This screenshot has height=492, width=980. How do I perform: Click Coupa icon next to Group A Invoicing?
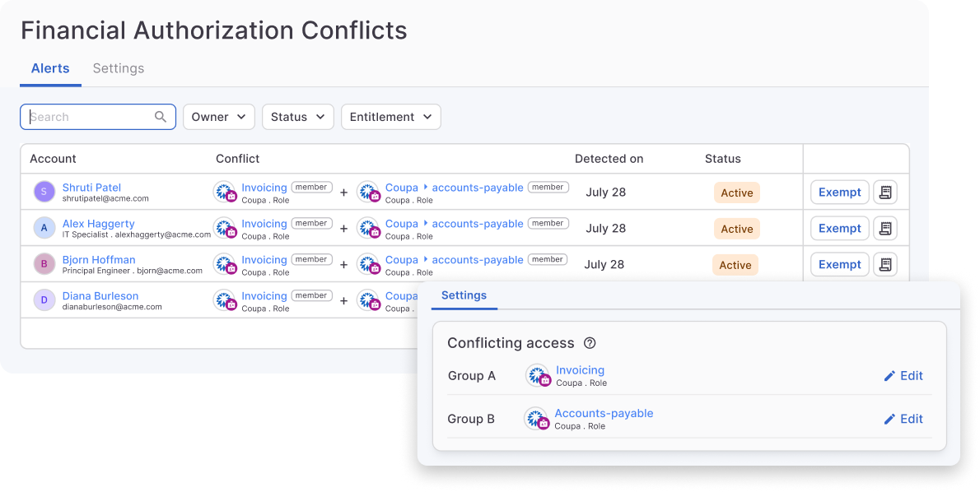tap(539, 376)
